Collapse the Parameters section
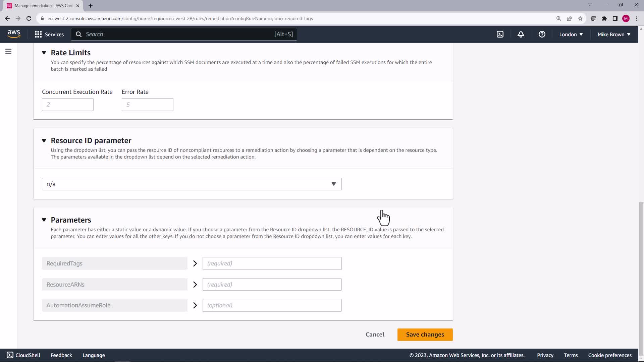This screenshot has height=362, width=644. click(x=44, y=220)
